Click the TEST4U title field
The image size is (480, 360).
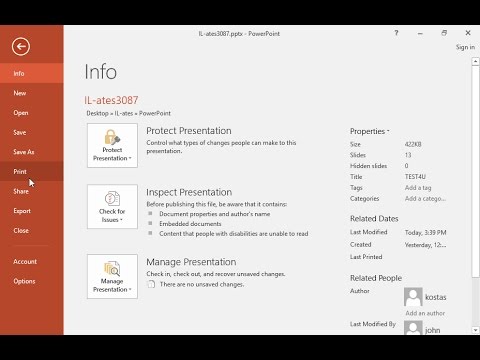coord(415,177)
